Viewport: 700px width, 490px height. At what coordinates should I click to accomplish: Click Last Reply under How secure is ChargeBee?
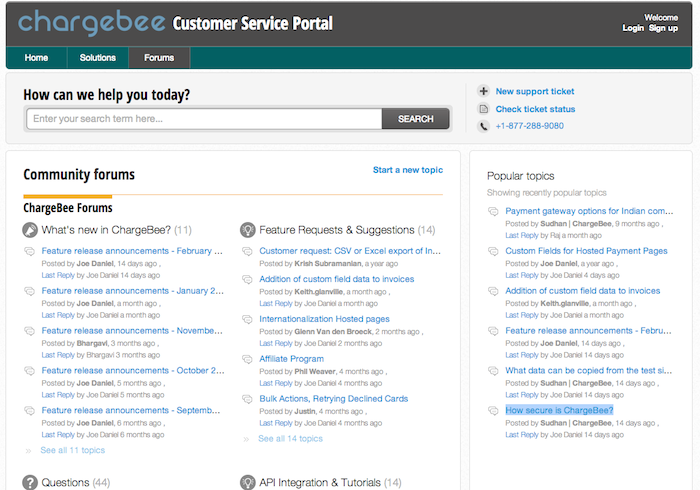[522, 435]
